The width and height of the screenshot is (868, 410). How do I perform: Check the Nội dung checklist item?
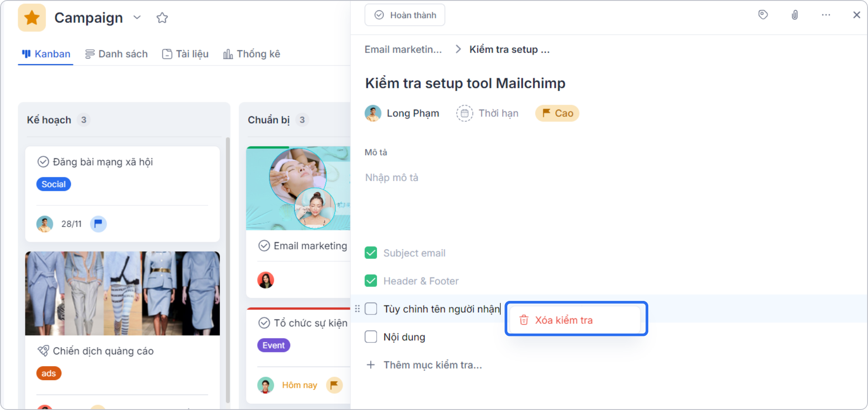point(371,336)
